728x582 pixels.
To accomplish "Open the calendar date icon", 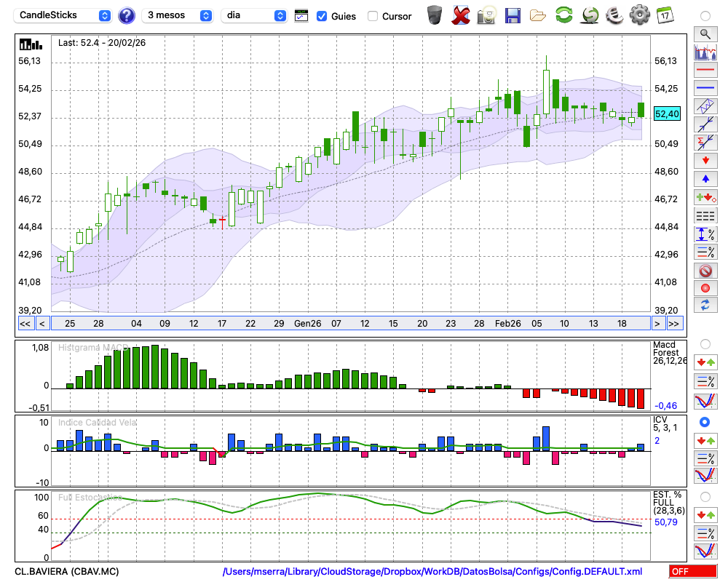I will (x=665, y=15).
